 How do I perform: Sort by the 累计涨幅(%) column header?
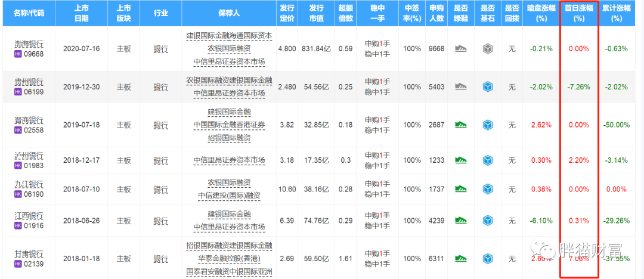617,13
